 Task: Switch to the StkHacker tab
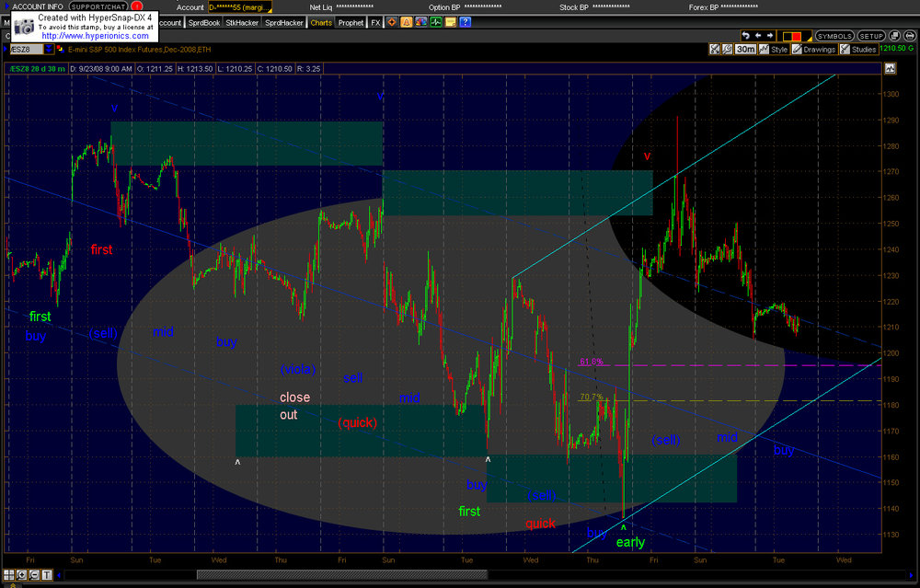(x=242, y=23)
